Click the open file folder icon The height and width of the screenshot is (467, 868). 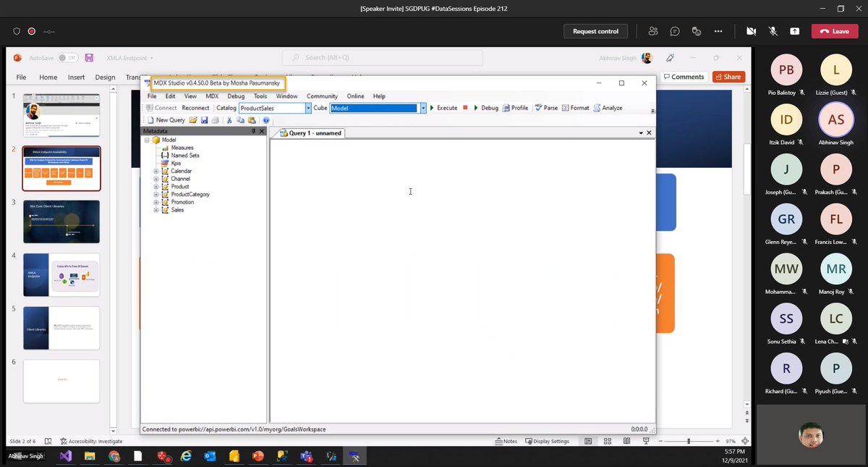[193, 120]
